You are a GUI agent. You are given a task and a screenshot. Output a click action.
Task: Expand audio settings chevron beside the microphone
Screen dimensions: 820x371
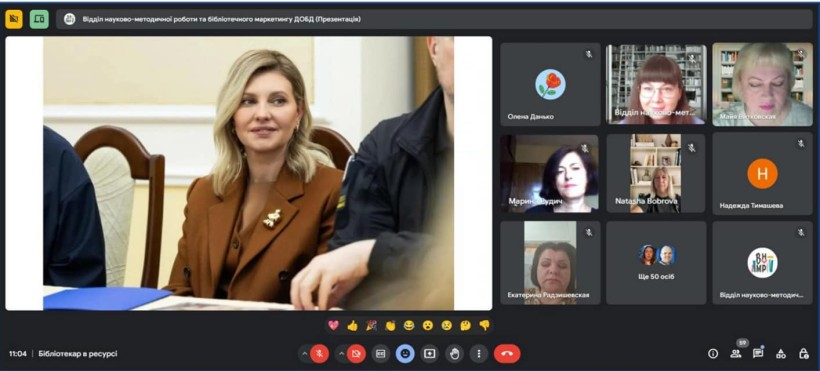tap(304, 354)
